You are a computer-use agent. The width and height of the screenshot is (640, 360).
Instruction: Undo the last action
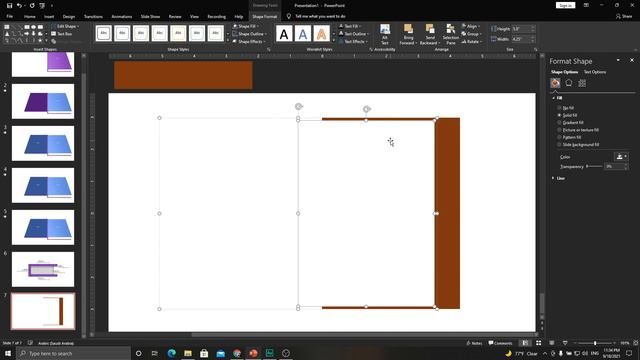[x=19, y=6]
